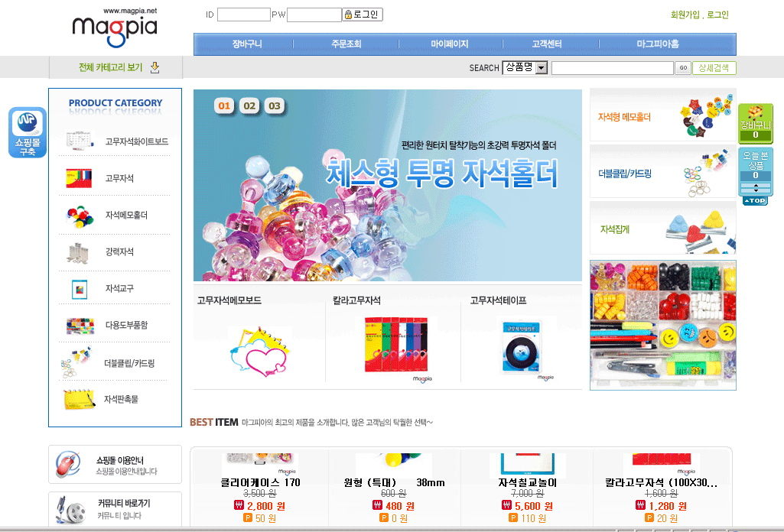This screenshot has width=784, height=532.
Task: Click the 고무자석화이트보드 category icon
Action: (x=80, y=140)
